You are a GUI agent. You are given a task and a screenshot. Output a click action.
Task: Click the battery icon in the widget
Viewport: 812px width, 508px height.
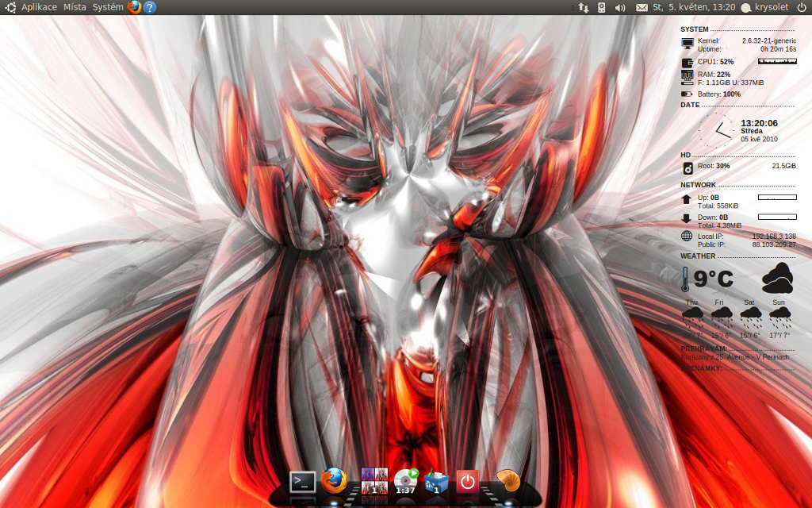tap(687, 94)
